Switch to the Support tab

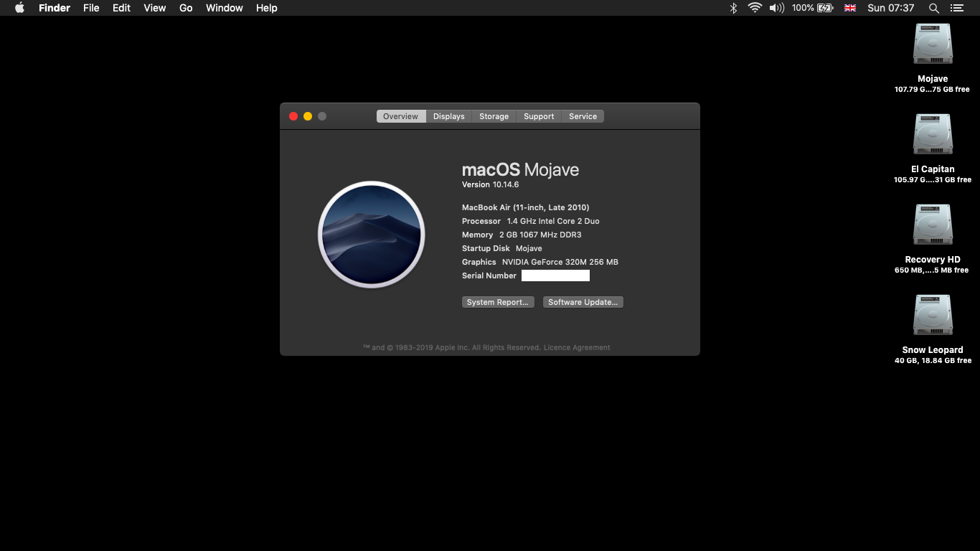coord(539,116)
